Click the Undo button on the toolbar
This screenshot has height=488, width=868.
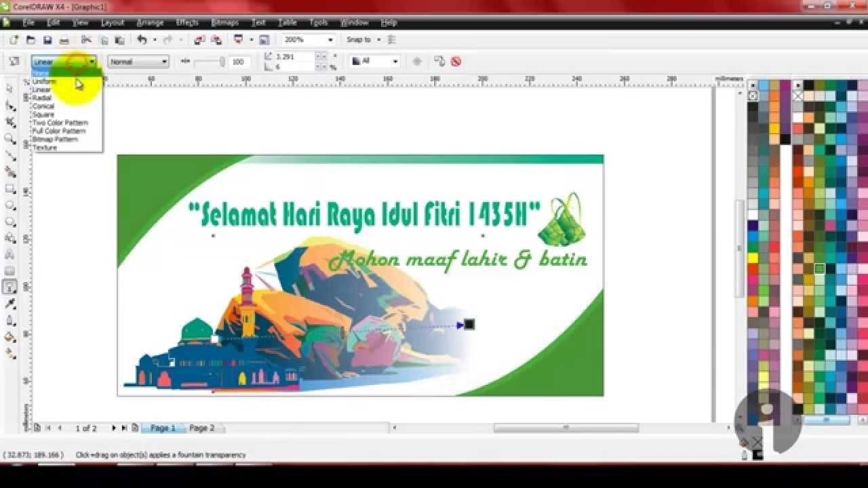point(142,39)
